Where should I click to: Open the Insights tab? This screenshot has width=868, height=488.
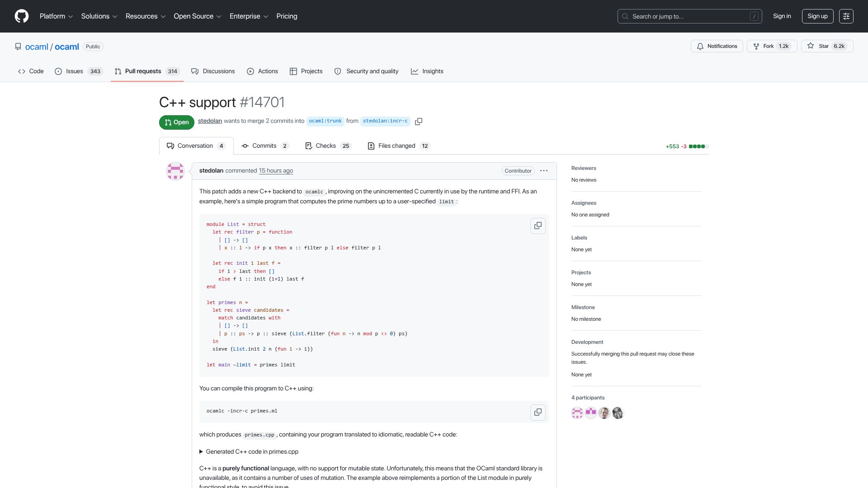pyautogui.click(x=427, y=71)
